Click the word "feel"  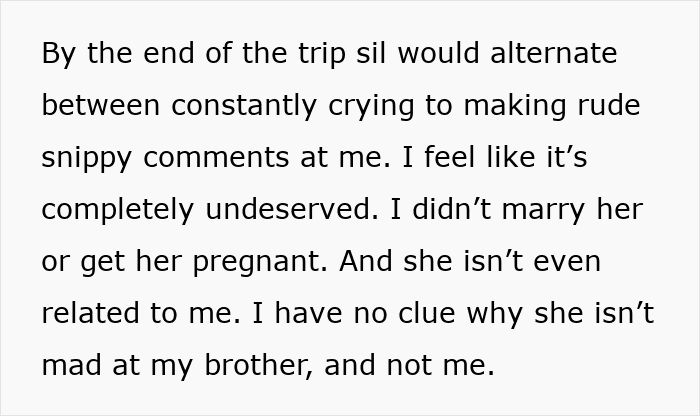[450, 157]
